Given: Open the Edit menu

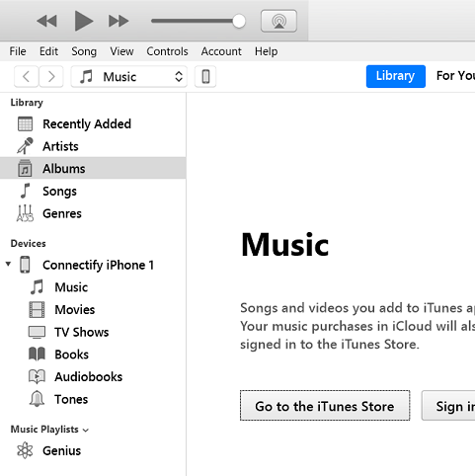Looking at the screenshot, I should pos(48,51).
